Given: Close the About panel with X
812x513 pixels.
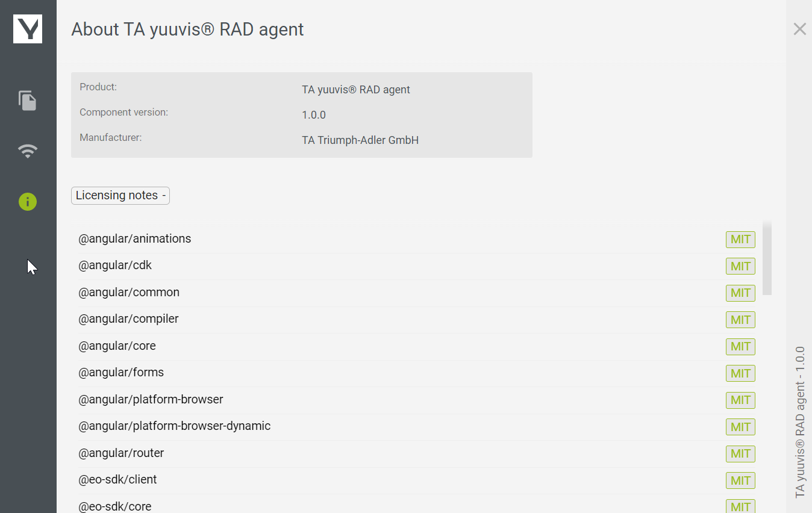Looking at the screenshot, I should (x=799, y=29).
